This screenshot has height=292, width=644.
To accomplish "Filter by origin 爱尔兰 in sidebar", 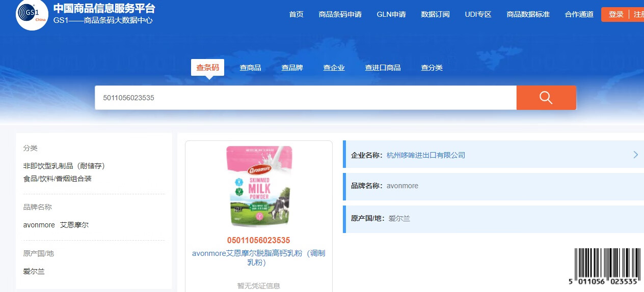I will pyautogui.click(x=34, y=271).
